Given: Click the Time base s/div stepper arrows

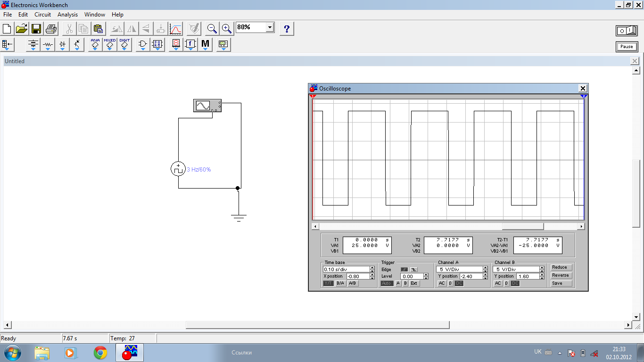Looking at the screenshot, I should click(x=372, y=269).
